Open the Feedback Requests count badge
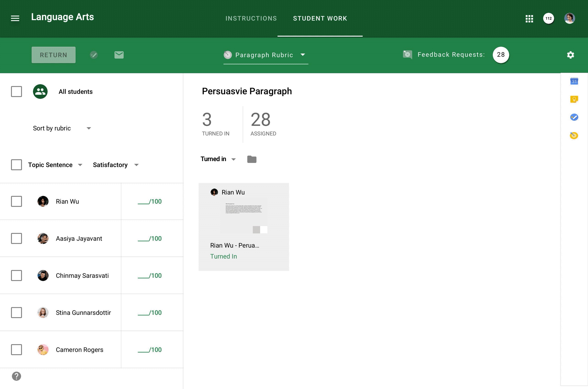This screenshot has width=588, height=389. pos(501,55)
